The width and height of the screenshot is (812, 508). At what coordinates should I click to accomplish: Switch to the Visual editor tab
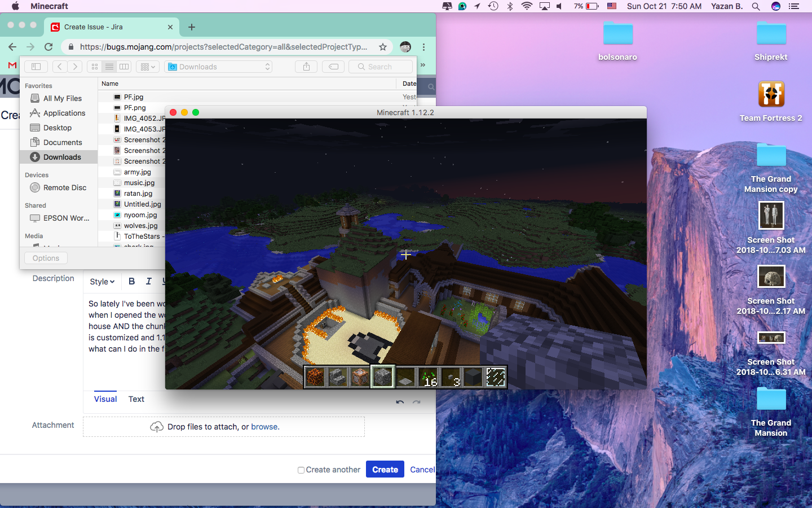pos(105,399)
